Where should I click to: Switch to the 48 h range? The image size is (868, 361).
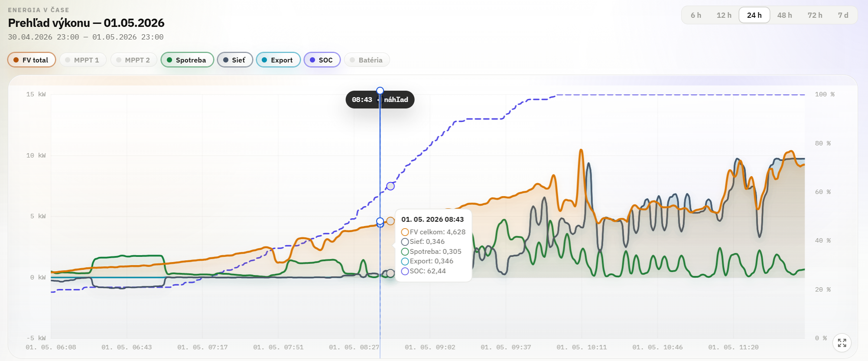pyautogui.click(x=784, y=15)
